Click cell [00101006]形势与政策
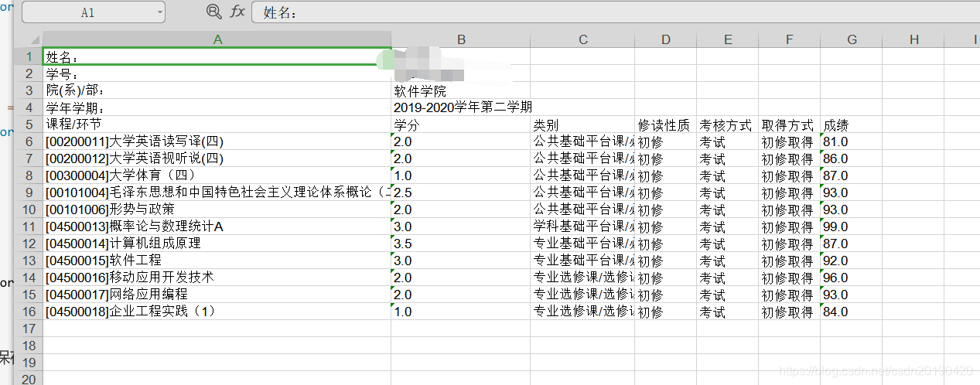 (x=217, y=210)
